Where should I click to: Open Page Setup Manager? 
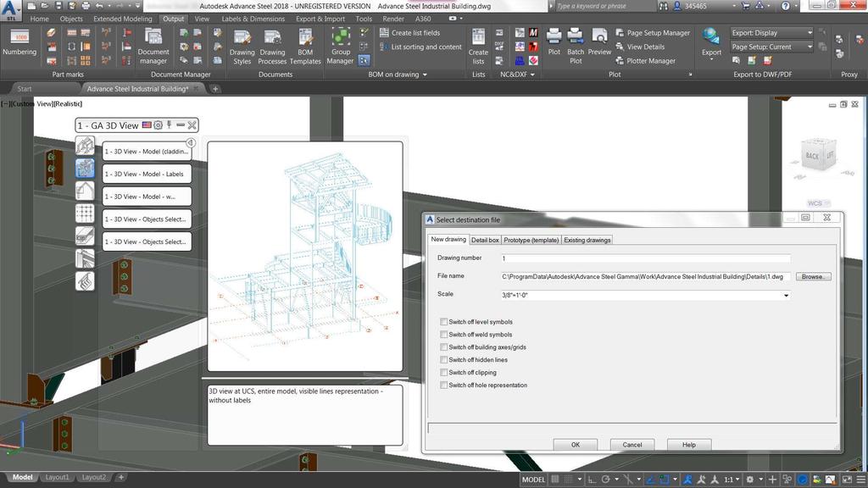point(653,33)
